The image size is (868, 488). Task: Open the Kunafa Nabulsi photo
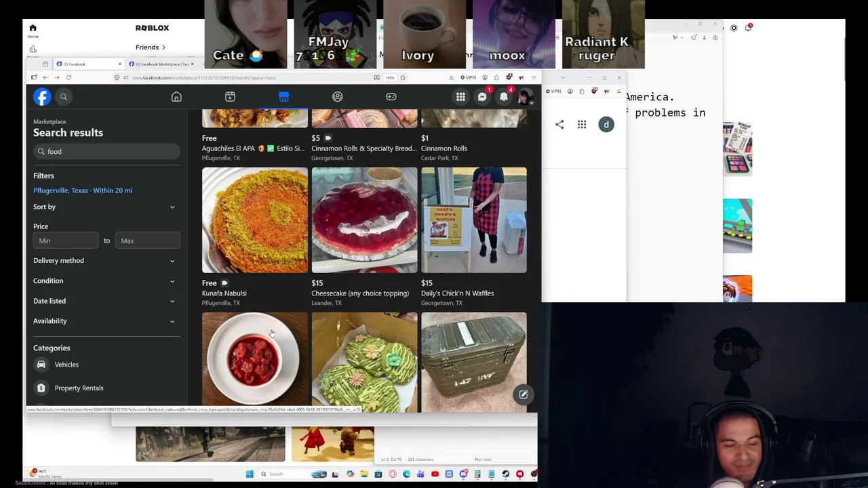click(255, 220)
